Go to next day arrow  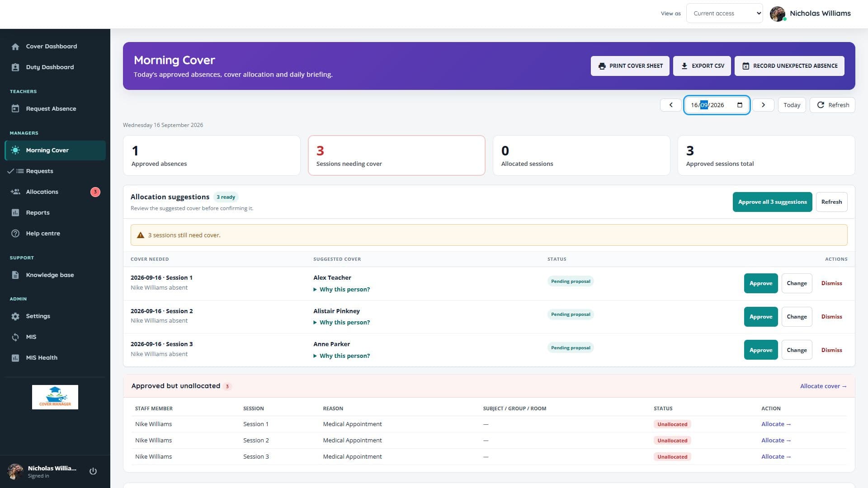point(763,105)
